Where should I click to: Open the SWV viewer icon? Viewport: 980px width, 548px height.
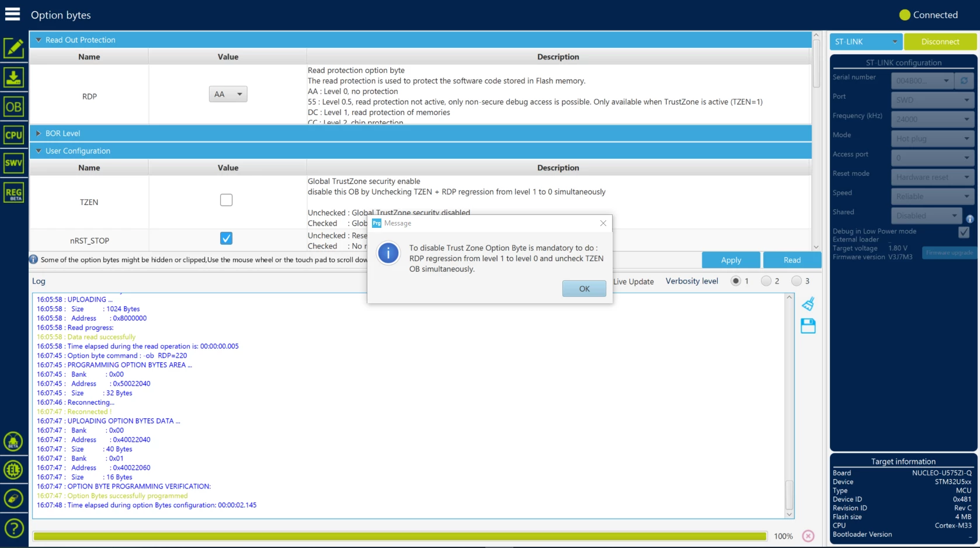[x=13, y=163]
